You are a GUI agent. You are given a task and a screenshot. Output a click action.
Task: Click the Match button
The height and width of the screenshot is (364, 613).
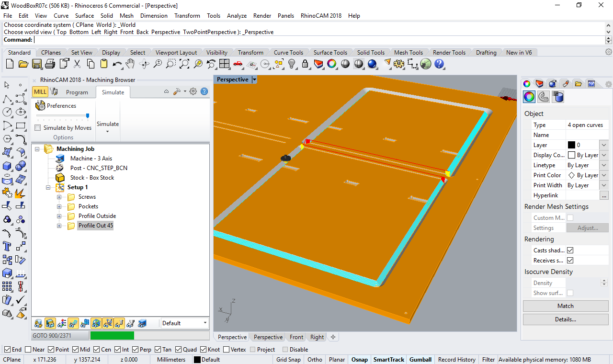pyautogui.click(x=566, y=306)
